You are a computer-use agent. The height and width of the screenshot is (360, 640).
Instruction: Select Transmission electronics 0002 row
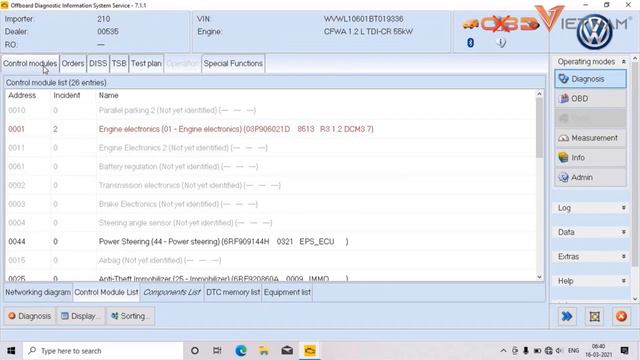coord(270,185)
